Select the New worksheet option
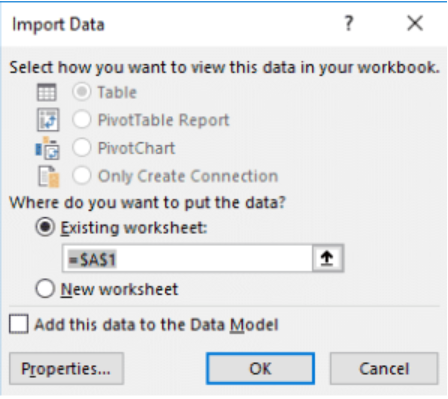 (45, 289)
